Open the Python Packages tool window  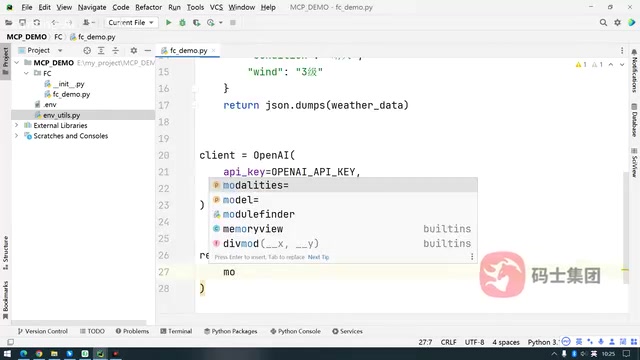(231, 331)
